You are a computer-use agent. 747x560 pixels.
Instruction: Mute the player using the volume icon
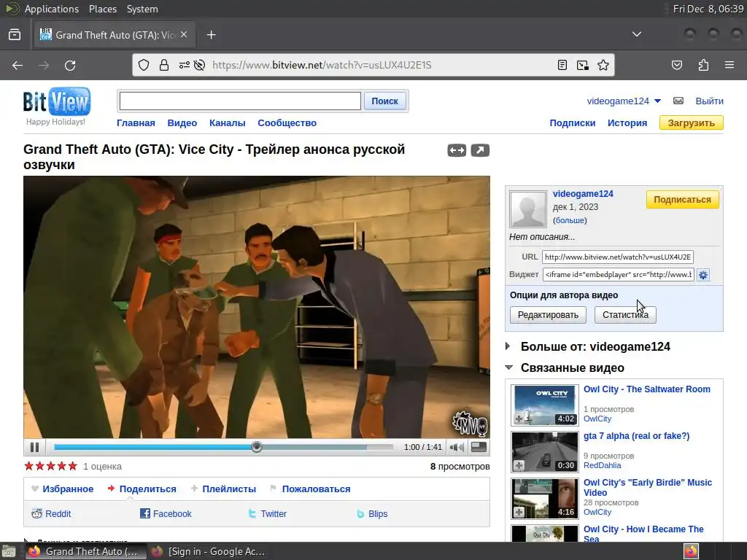(457, 447)
